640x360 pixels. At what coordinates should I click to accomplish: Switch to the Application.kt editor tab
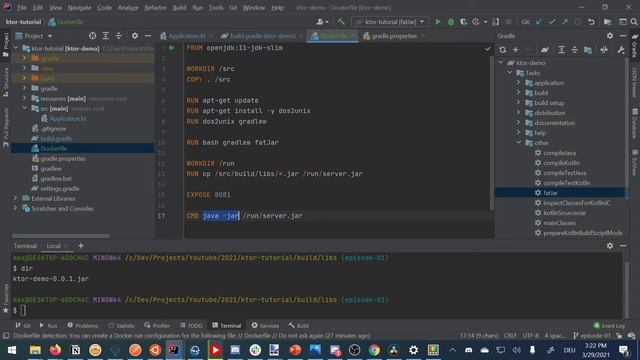point(186,36)
